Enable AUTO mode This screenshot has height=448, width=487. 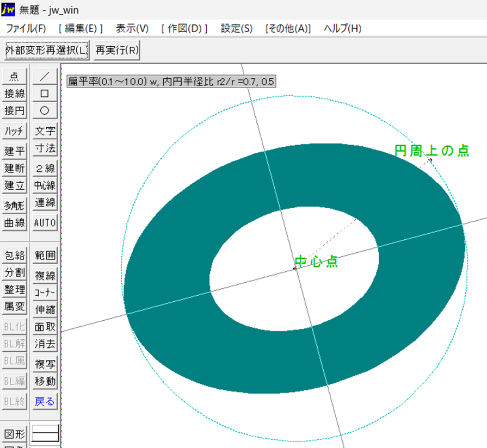tap(45, 222)
